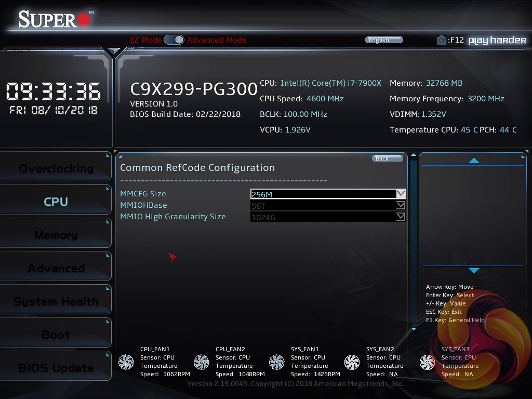Select the MMIO High Granularity Size label
The height and width of the screenshot is (399, 532).
tap(172, 217)
